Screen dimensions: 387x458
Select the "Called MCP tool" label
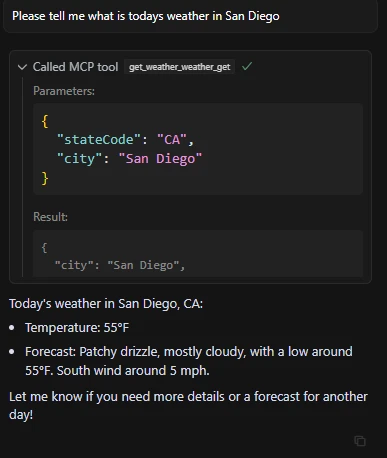pos(75,67)
